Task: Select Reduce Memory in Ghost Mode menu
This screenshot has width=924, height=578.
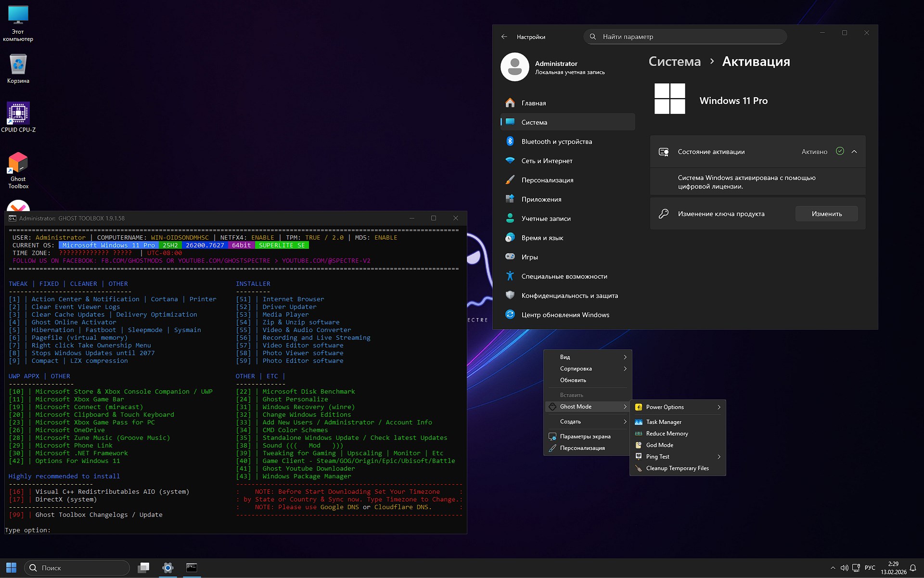Action: (667, 433)
